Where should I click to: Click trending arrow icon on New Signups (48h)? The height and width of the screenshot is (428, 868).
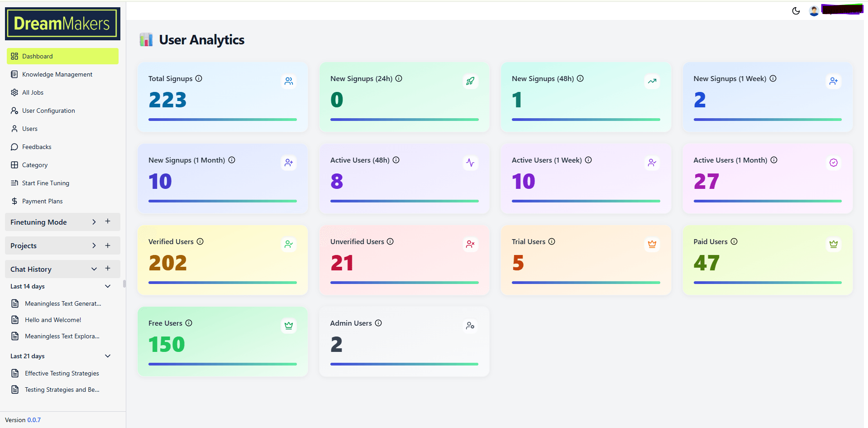pyautogui.click(x=652, y=81)
